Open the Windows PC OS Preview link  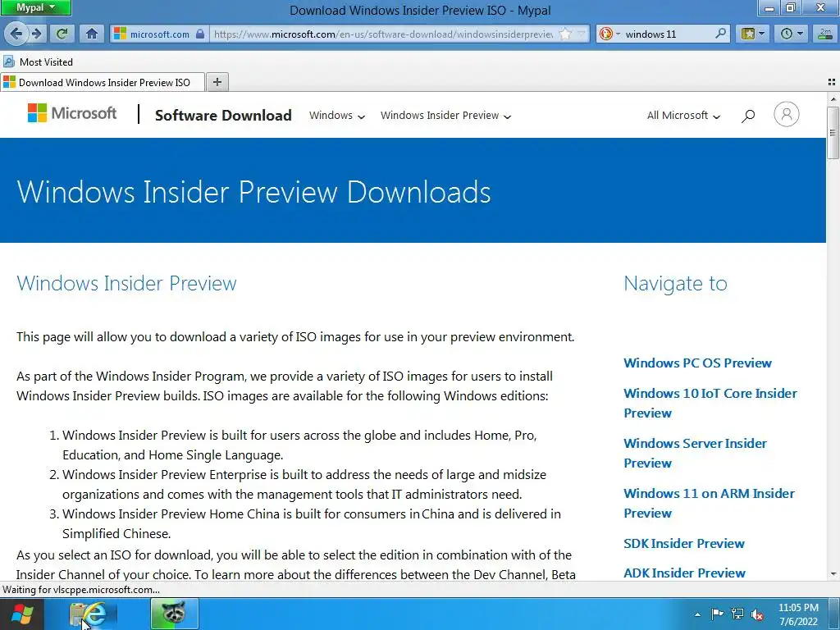[x=697, y=363]
